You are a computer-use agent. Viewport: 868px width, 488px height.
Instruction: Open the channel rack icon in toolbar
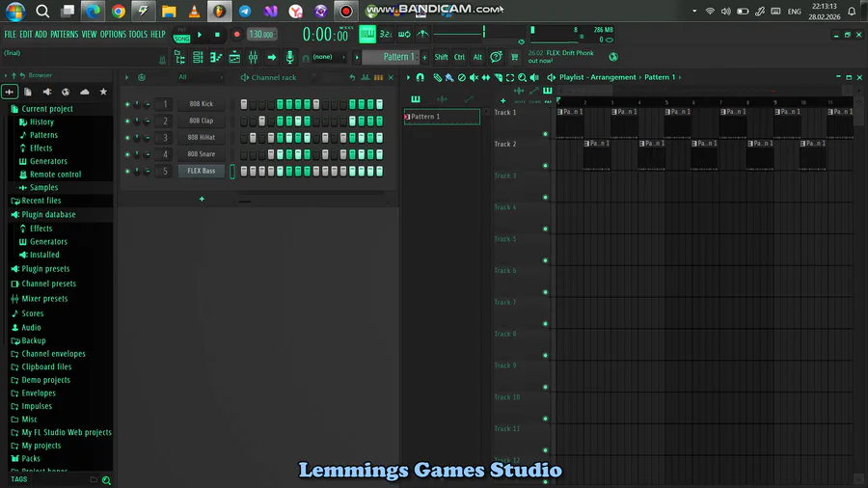(x=198, y=57)
